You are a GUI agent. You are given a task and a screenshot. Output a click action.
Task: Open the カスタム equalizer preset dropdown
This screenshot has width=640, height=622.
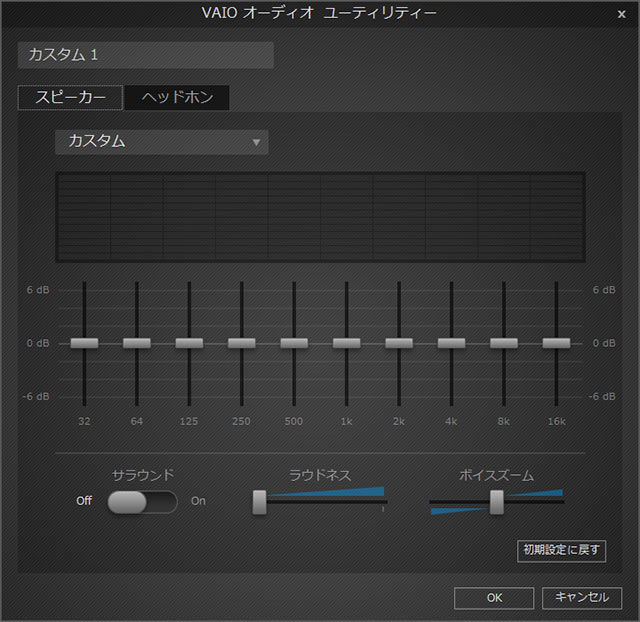coord(162,142)
